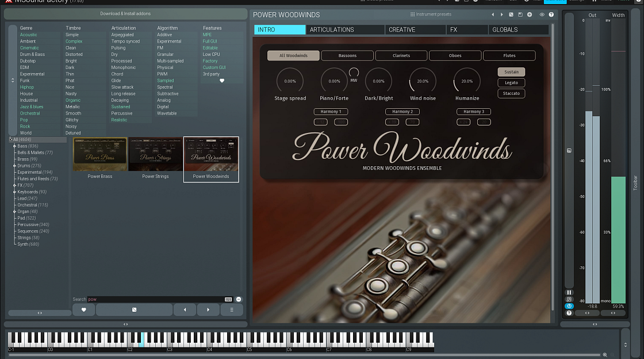Switch to the INTRO tab

[279, 29]
